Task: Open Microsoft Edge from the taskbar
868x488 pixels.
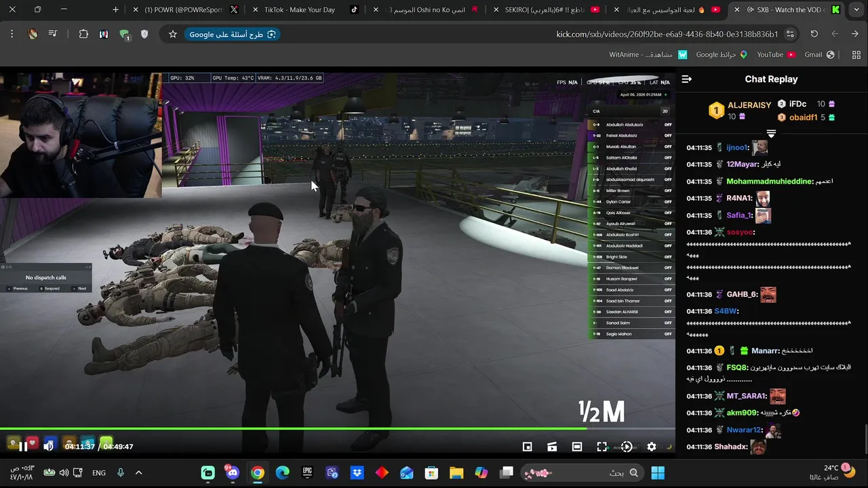Action: tap(282, 472)
